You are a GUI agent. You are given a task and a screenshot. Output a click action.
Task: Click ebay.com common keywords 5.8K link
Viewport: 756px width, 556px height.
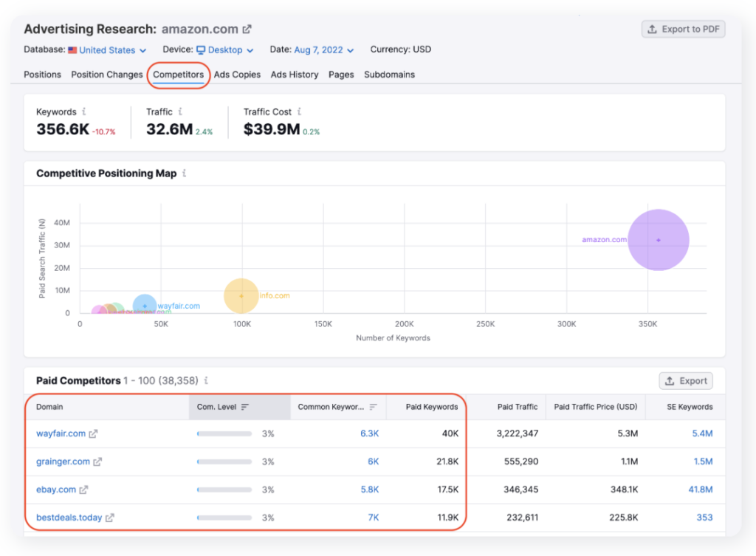click(x=370, y=490)
